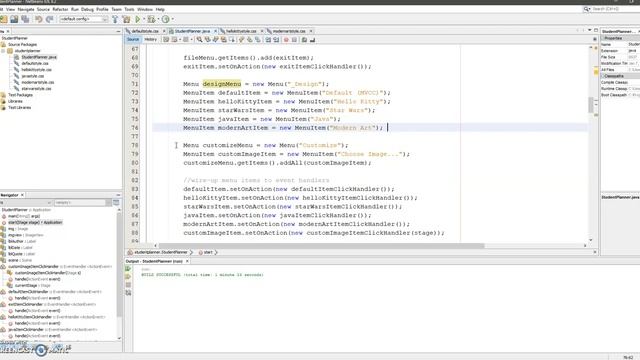Open the Navigator members view dropdown

[25, 202]
